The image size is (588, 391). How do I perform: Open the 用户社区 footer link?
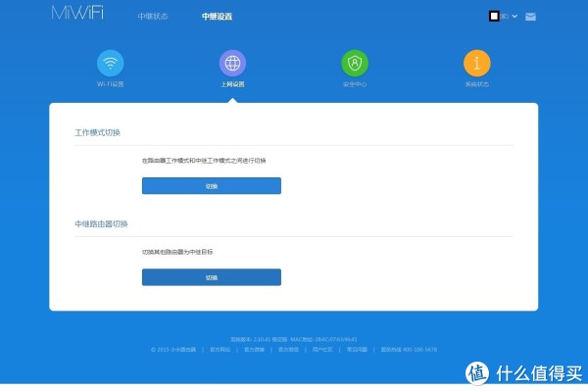[x=322, y=350]
